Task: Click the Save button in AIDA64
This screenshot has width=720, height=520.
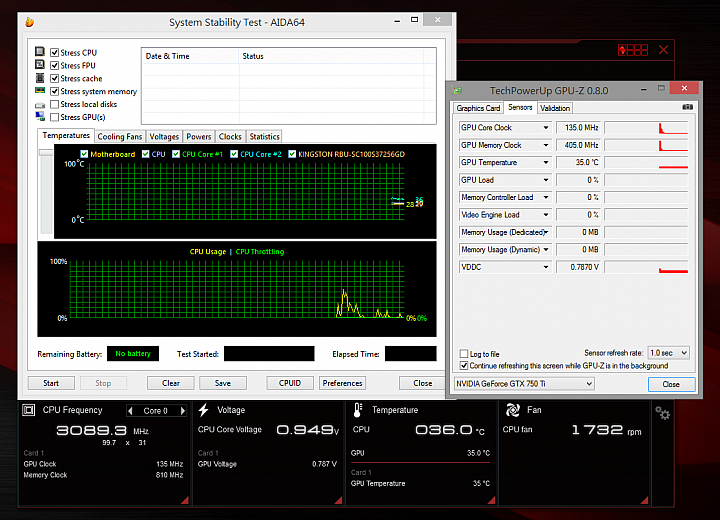Action: tap(223, 383)
